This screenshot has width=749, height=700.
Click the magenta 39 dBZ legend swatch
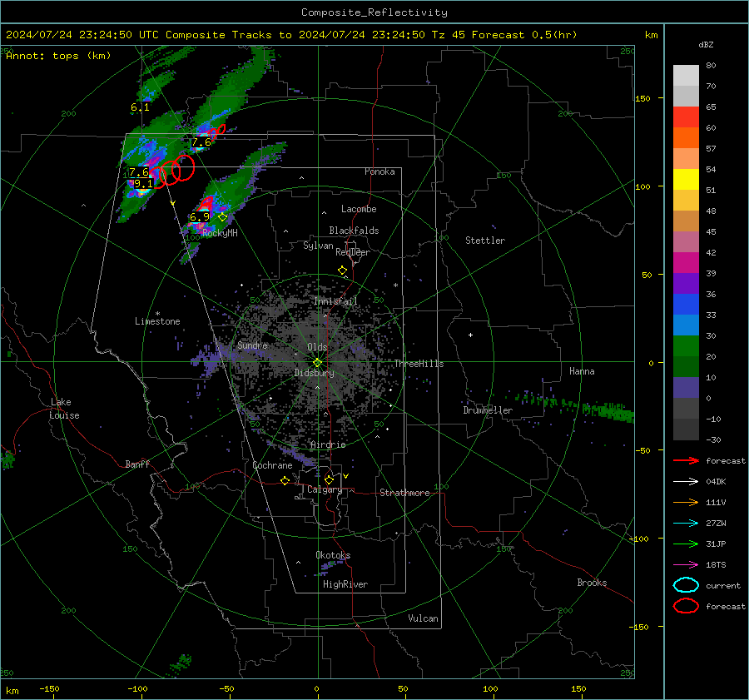click(x=686, y=263)
